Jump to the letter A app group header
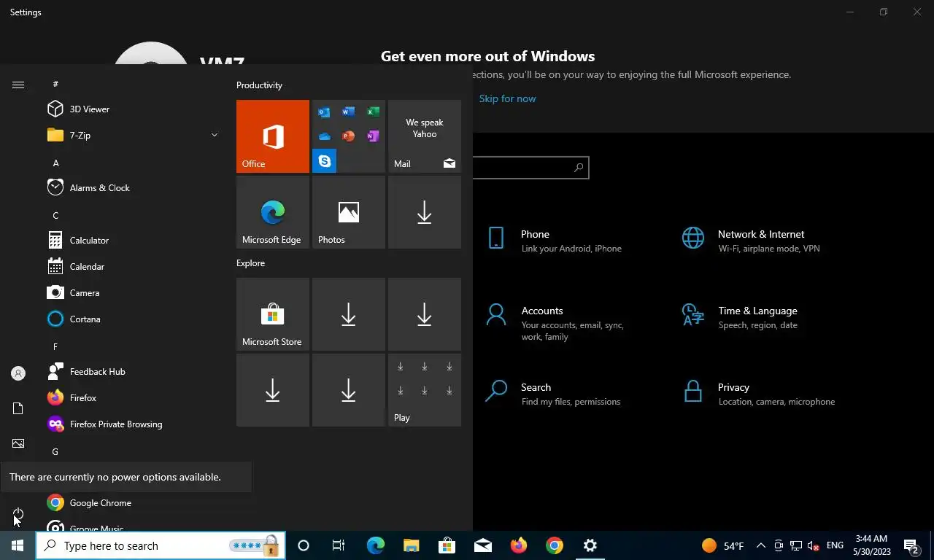Image resolution: width=934 pixels, height=560 pixels. 56,163
